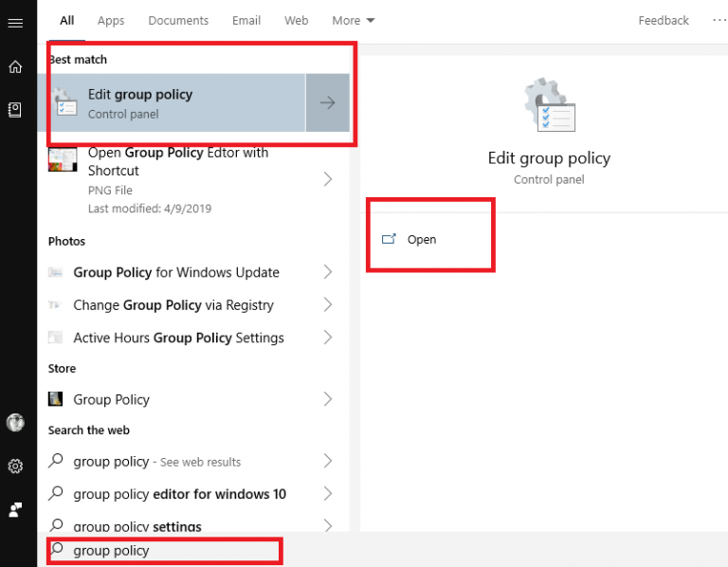The height and width of the screenshot is (567, 728).
Task: Expand arrow for Edit group policy best match
Action: 328,102
